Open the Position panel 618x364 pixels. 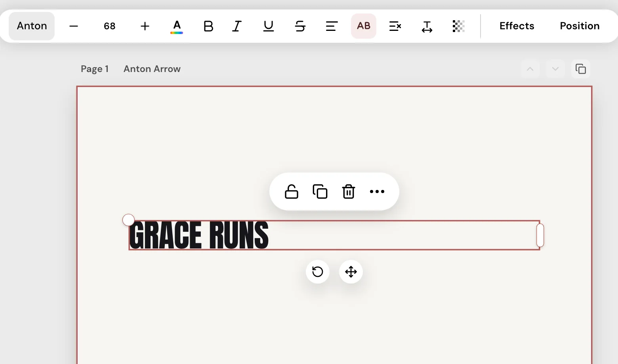580,26
